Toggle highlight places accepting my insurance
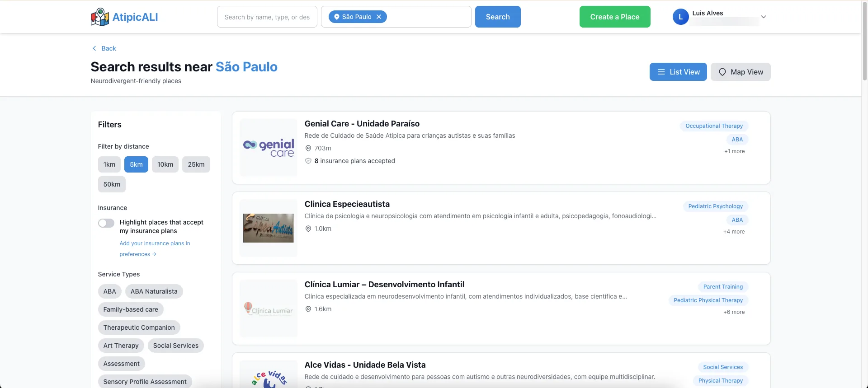Viewport: 868px width, 388px height. (x=106, y=223)
